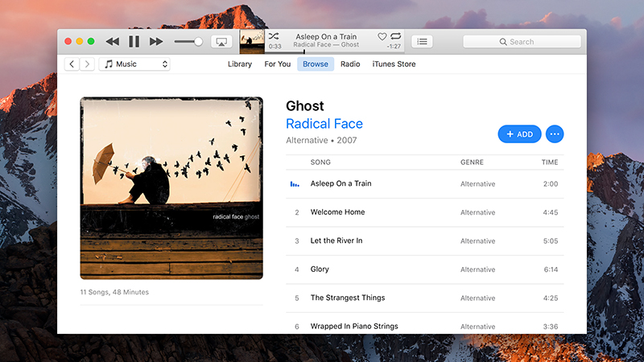The width and height of the screenshot is (644, 362).
Task: Skip forward to the next track
Action: coord(156,42)
